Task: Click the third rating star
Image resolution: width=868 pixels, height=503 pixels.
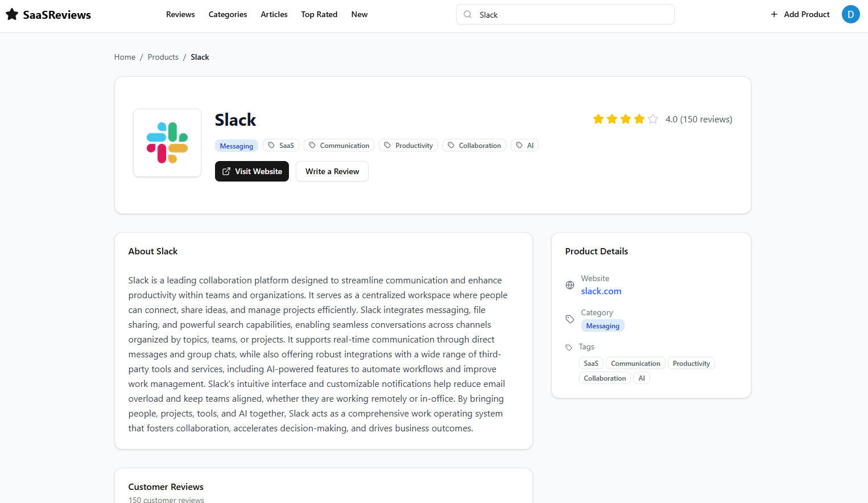Action: coord(626,119)
